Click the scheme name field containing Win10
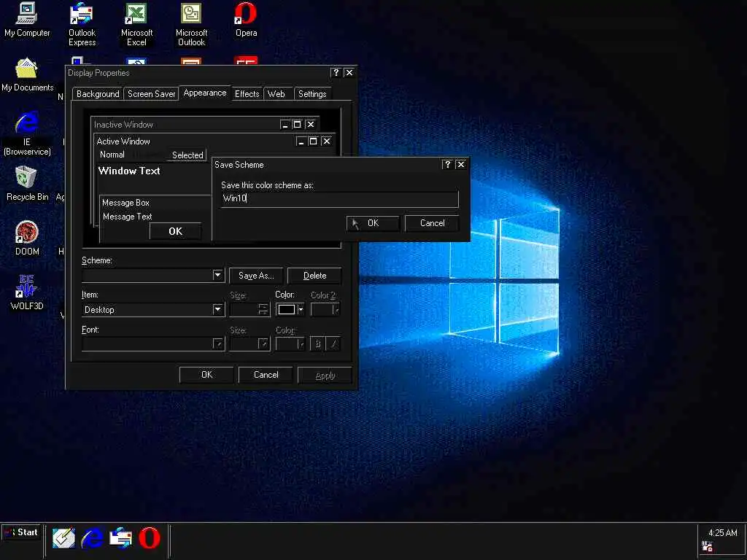Viewport: 747px width, 560px height. 340,198
